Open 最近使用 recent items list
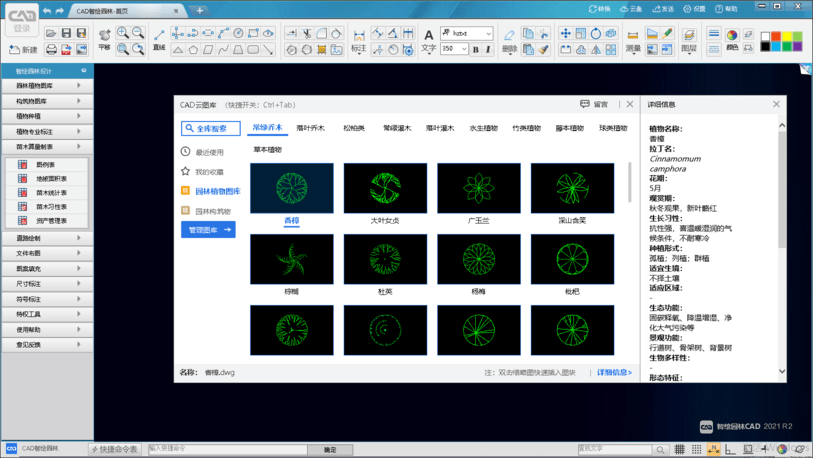This screenshot has height=458, width=813. click(185, 152)
